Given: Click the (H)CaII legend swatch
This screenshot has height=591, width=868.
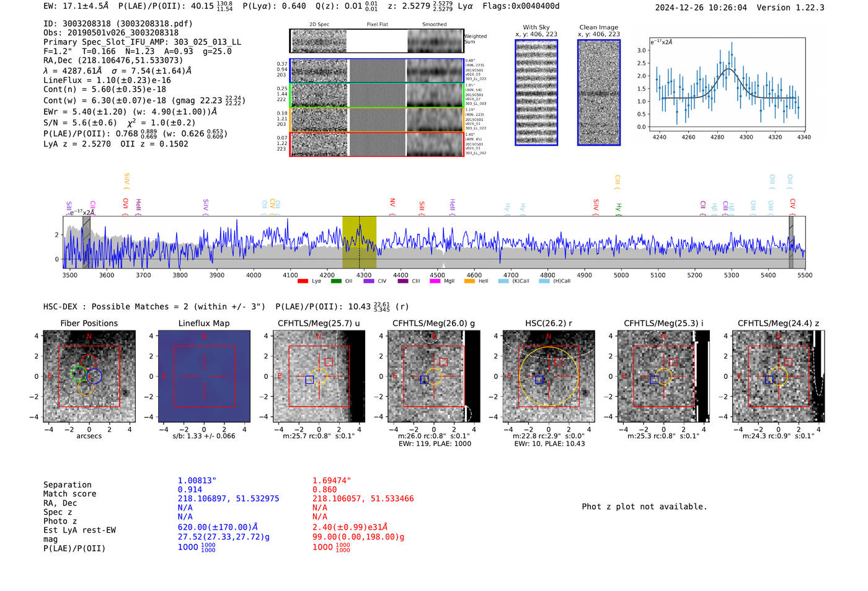Looking at the screenshot, I should (544, 282).
